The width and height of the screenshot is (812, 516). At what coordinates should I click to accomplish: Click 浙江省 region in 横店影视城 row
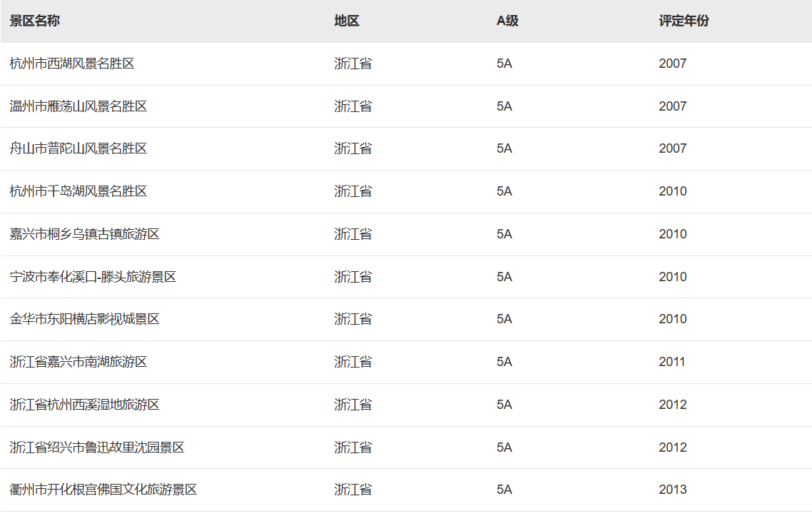point(353,319)
